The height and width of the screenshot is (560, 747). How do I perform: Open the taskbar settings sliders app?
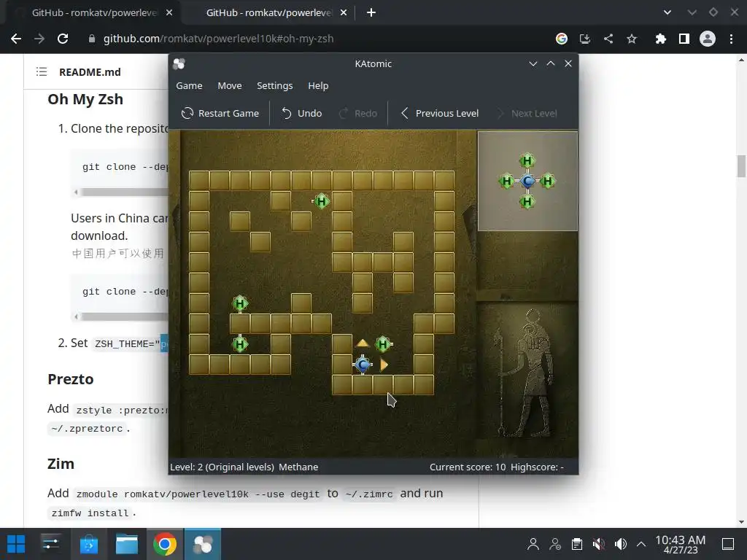click(50, 544)
